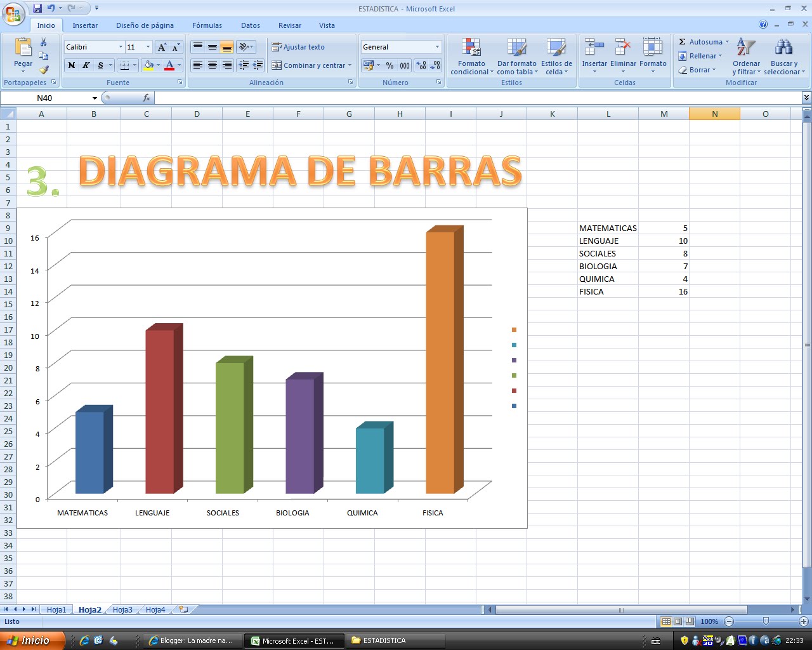The height and width of the screenshot is (650, 812).
Task: Click zoom in plus button
Action: [804, 621]
